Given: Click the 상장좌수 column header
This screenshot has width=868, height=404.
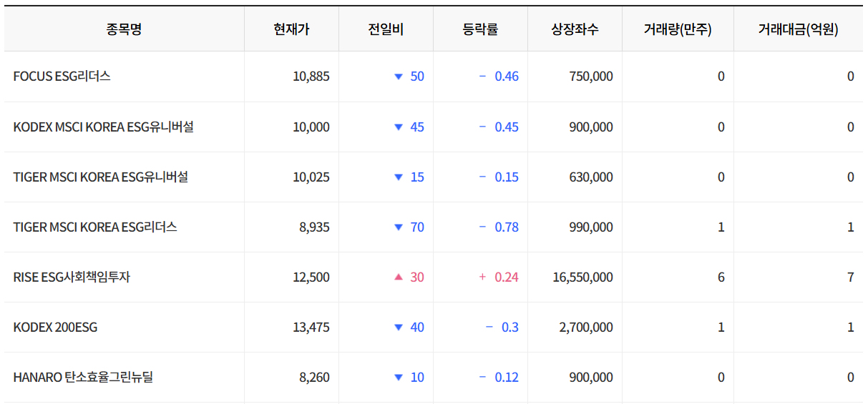Looking at the screenshot, I should point(575,29).
